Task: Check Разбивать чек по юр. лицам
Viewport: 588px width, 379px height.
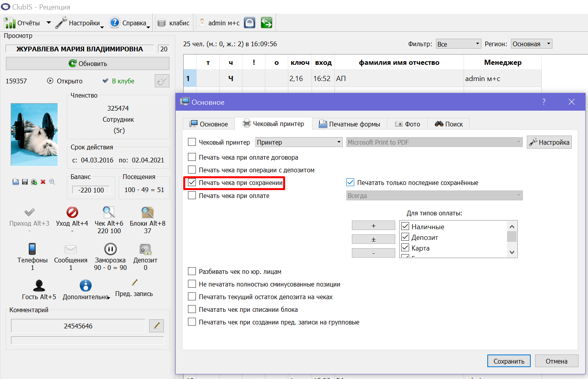Action: [x=192, y=271]
